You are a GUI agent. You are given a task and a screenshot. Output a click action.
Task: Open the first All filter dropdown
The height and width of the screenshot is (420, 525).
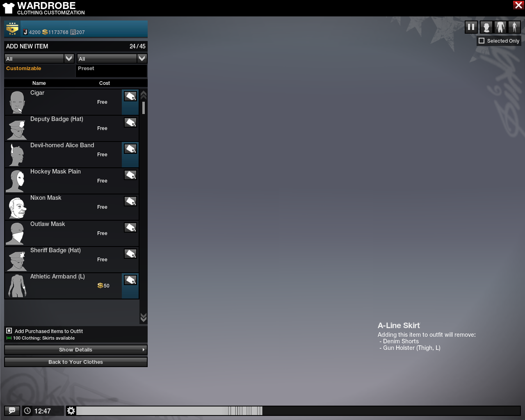[x=69, y=59]
